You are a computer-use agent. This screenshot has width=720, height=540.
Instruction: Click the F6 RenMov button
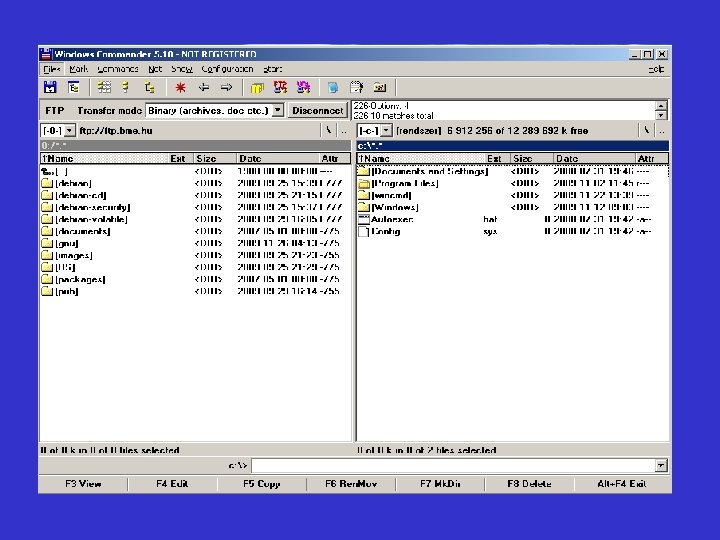[351, 484]
